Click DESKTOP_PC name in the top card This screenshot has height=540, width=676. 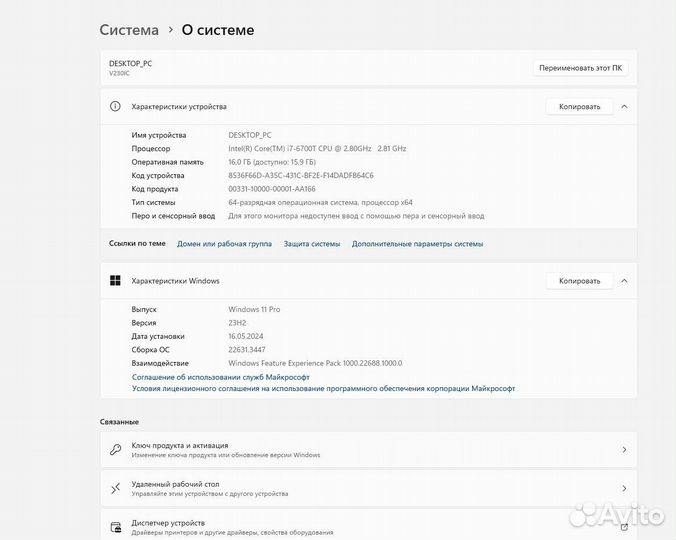131,63
